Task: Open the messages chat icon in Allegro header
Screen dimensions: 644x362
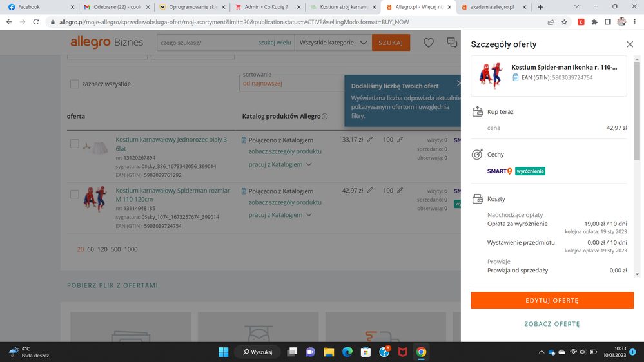Action: pyautogui.click(x=452, y=43)
